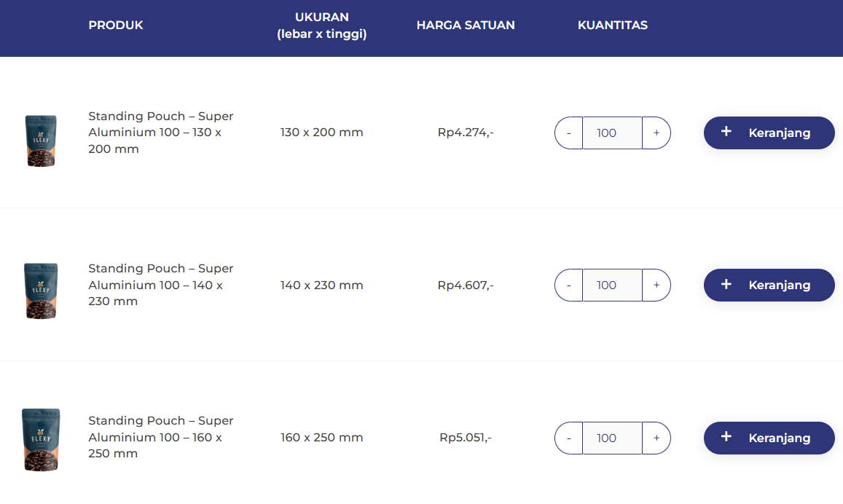Viewport: 843px width, 504px height.
Task: Increase quantity for the 130 x 200 mm pouch
Action: click(x=656, y=133)
